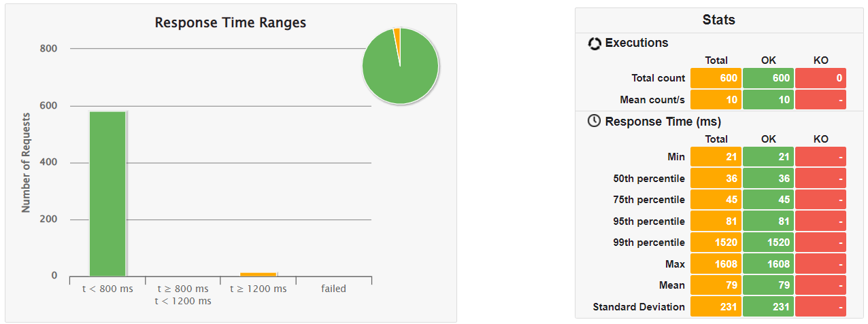The height and width of the screenshot is (324, 868).
Task: Click the Min OK value 21
Action: (767, 157)
